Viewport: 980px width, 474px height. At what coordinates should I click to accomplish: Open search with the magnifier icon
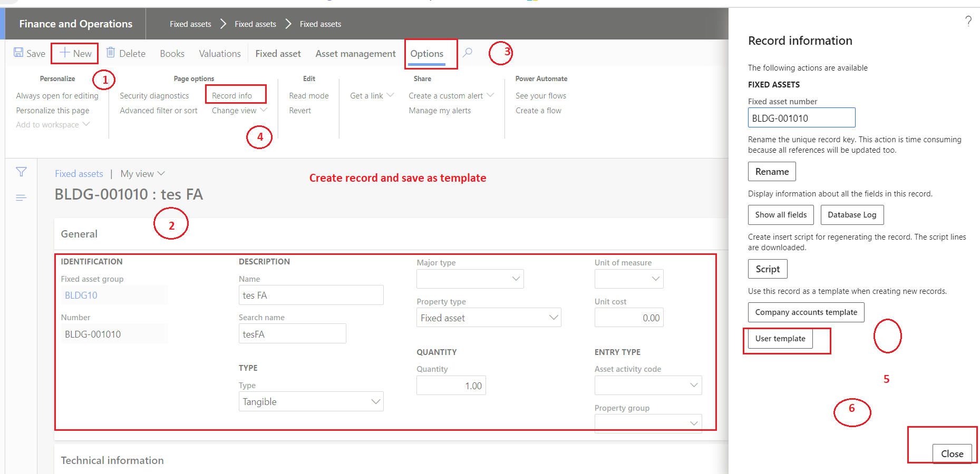[467, 53]
